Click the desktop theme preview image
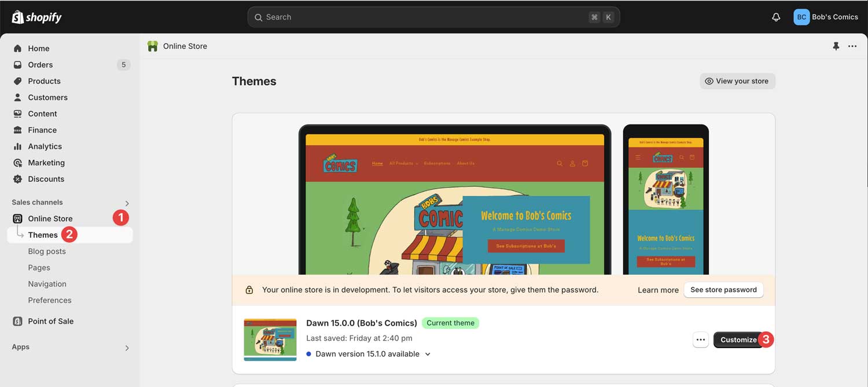868x387 pixels. tap(455, 200)
